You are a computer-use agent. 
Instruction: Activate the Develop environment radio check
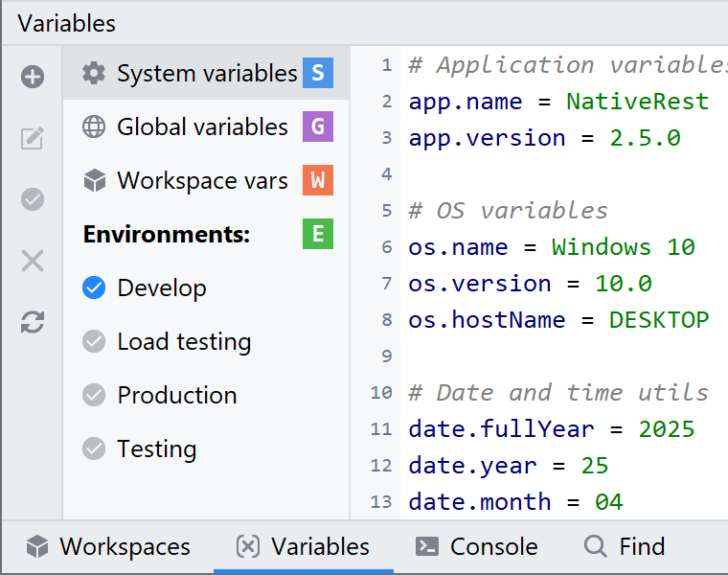pos(94,287)
